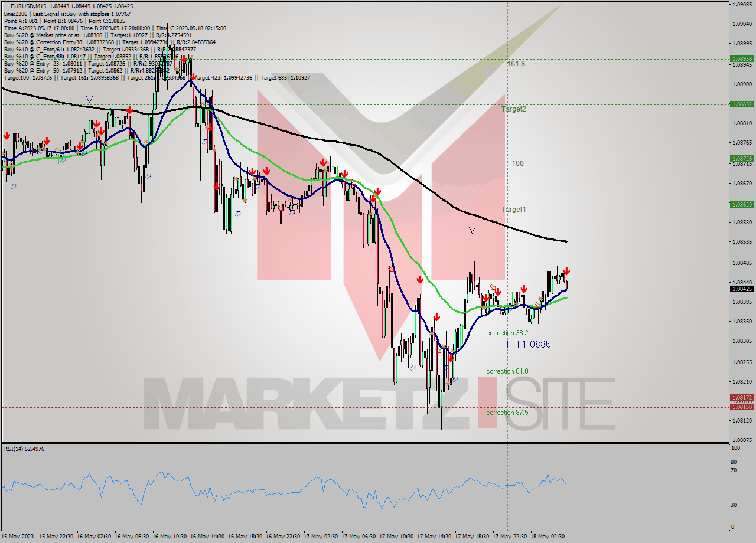Select the green 1.08958 price tag
The image size is (756, 543).
[x=741, y=58]
